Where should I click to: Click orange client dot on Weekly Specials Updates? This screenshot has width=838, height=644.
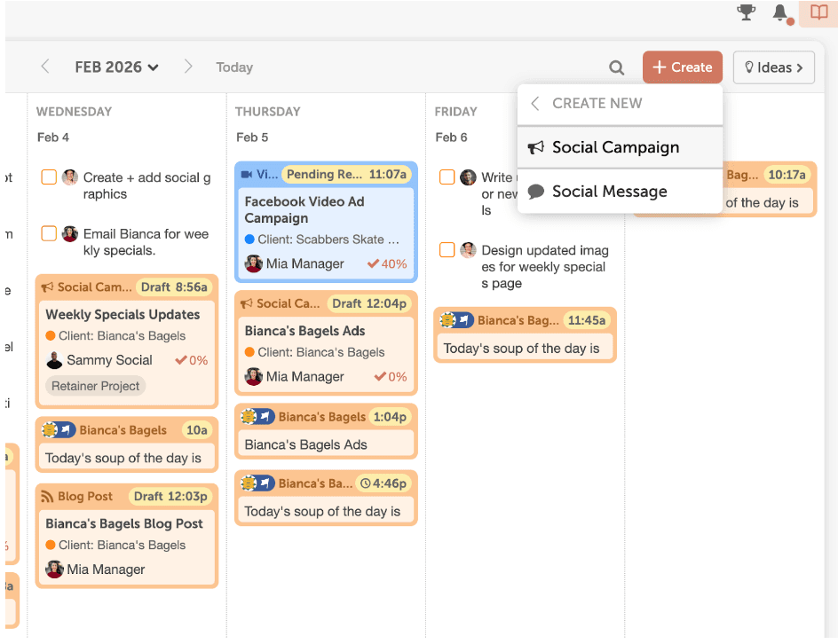coord(51,336)
